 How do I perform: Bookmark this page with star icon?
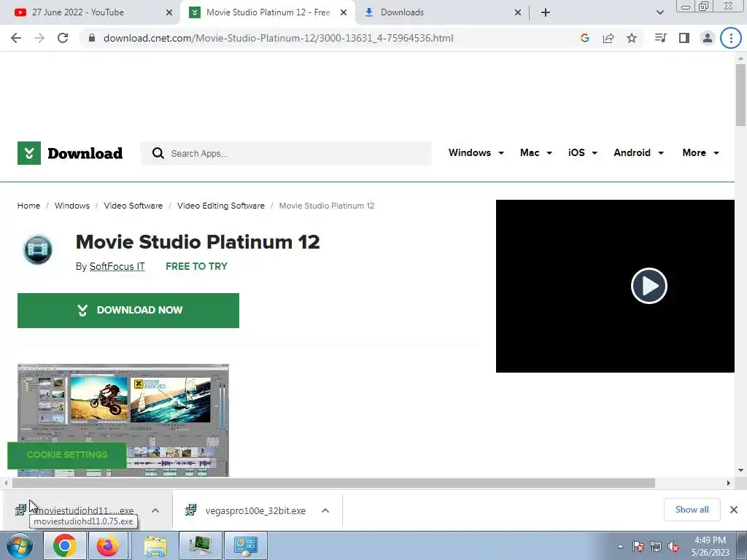(632, 38)
